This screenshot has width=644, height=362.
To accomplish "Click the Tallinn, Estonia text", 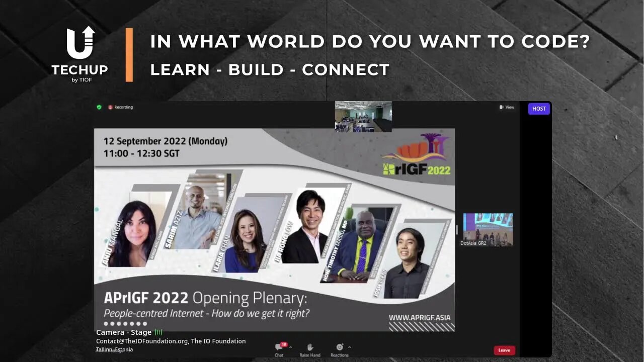I will pos(115,349).
